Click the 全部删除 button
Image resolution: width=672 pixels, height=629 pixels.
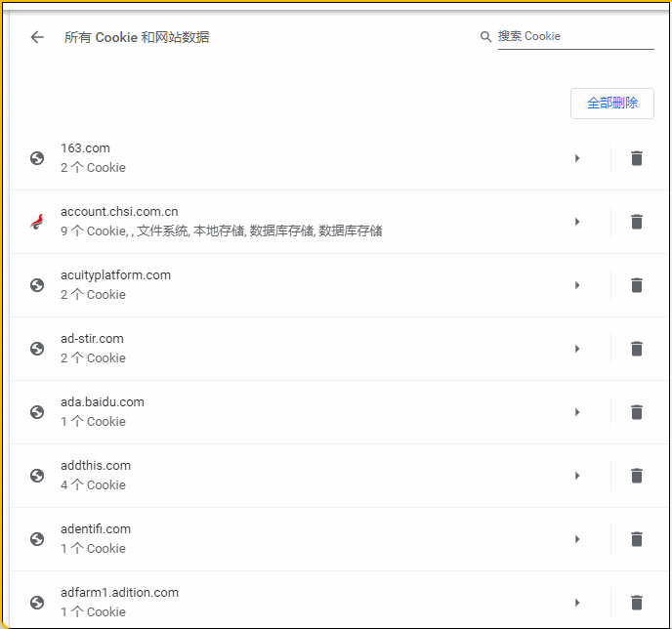pyautogui.click(x=612, y=104)
